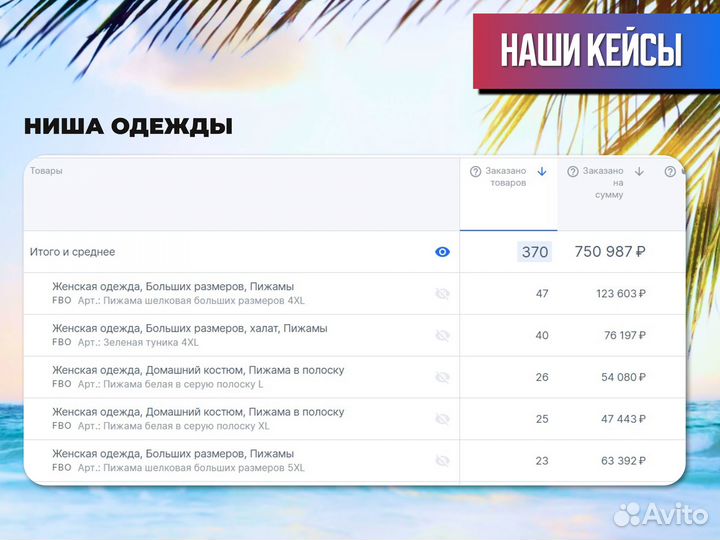The image size is (720, 540).
Task: Click the amount 63 392 ₽
Action: pyautogui.click(x=623, y=461)
